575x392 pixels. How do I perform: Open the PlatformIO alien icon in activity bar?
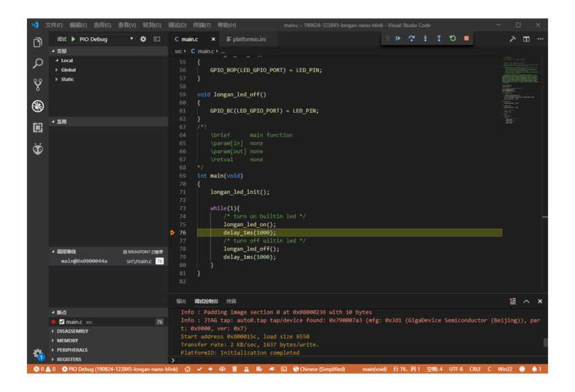(38, 149)
